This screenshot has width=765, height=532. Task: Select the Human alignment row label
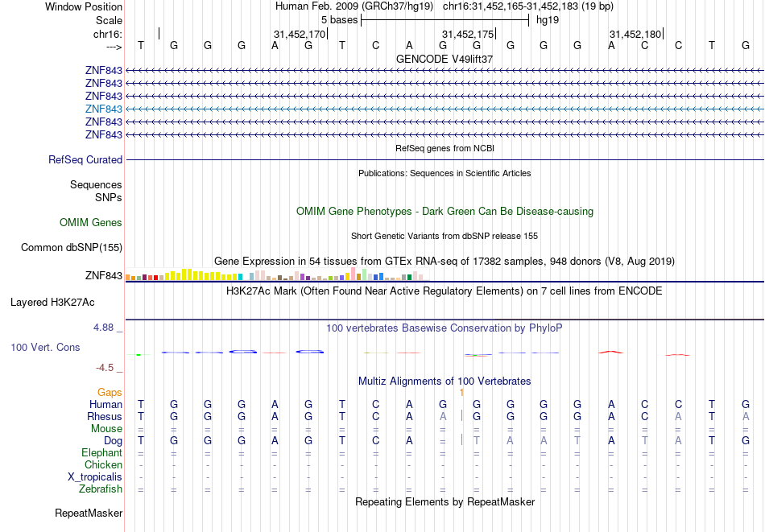tap(105, 404)
